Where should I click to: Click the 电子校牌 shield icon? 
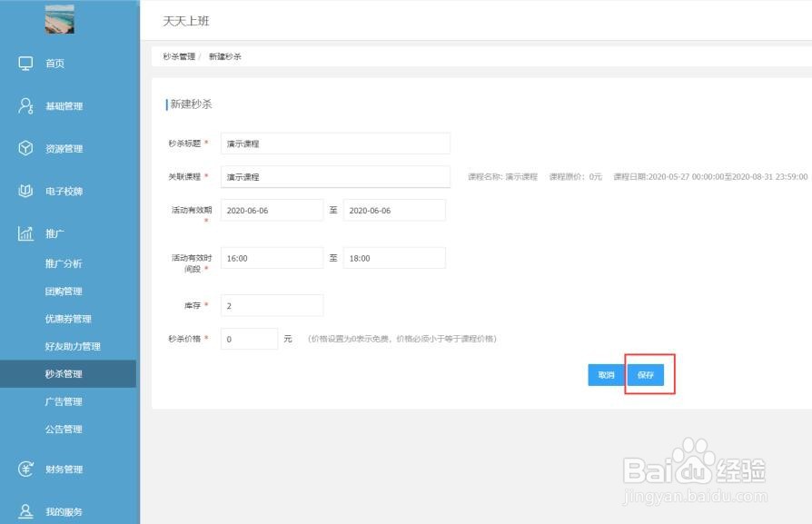coord(25,191)
